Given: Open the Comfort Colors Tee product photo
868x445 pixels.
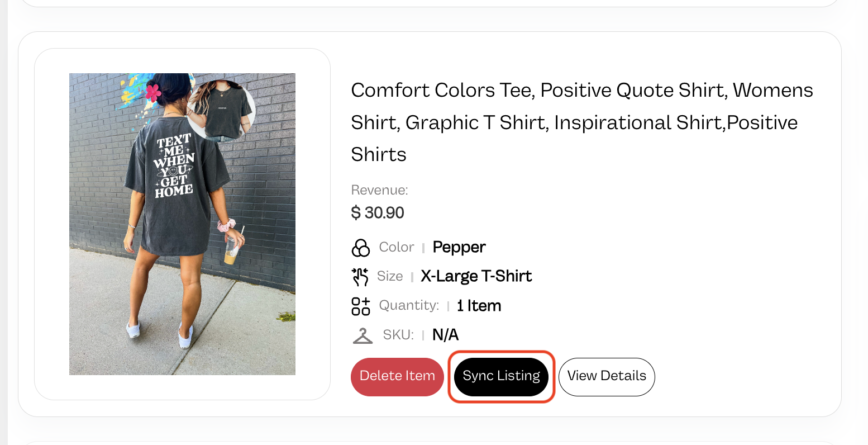Looking at the screenshot, I should [x=182, y=224].
